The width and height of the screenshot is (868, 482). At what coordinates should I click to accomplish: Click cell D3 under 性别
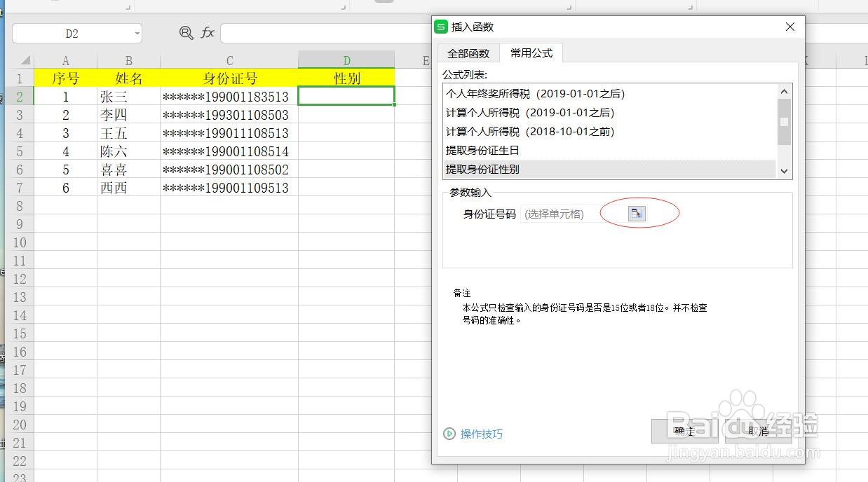[x=346, y=115]
